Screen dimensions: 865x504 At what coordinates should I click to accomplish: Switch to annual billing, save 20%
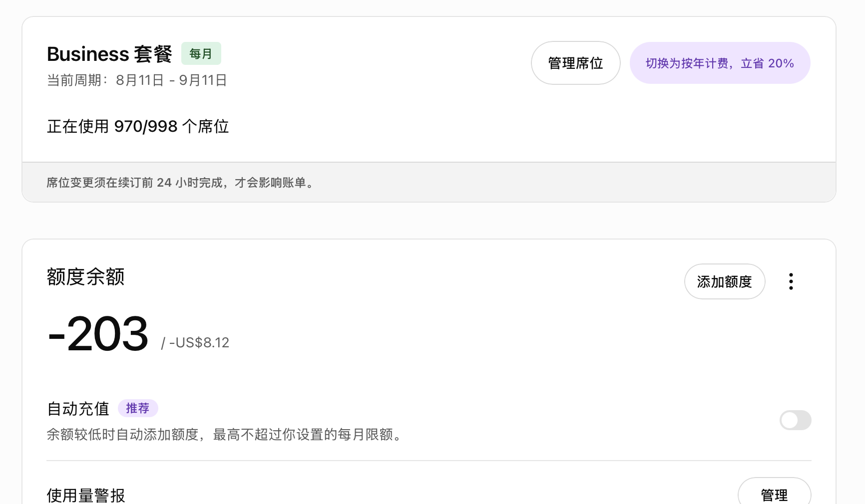(x=720, y=63)
